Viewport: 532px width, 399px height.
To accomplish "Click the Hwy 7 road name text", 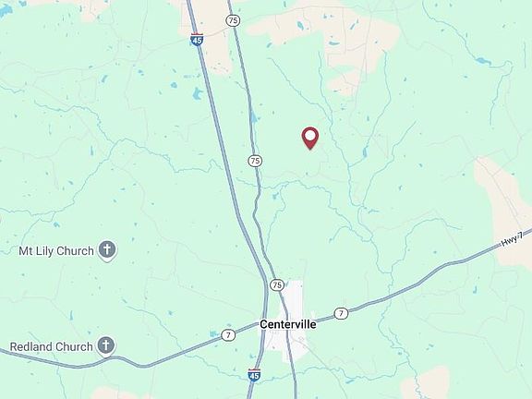I will pos(512,239).
